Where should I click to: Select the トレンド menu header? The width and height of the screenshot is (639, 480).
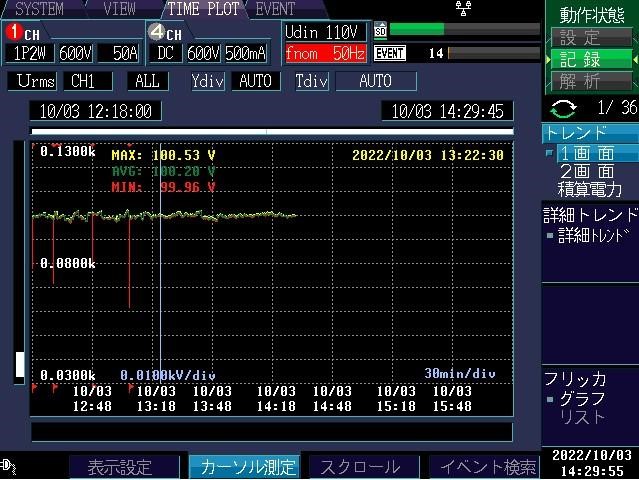pyautogui.click(x=590, y=133)
